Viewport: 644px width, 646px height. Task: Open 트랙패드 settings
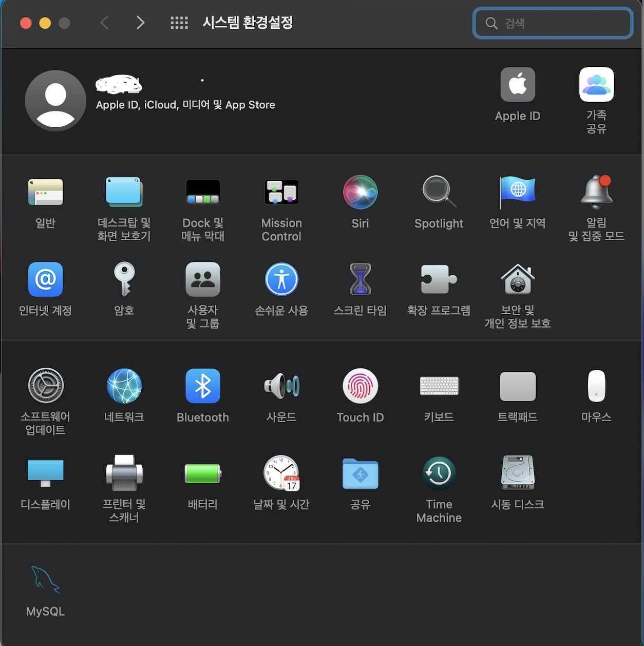518,386
